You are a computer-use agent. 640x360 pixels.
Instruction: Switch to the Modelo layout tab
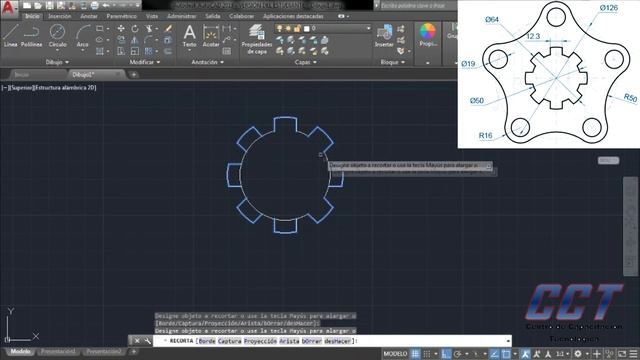click(20, 351)
